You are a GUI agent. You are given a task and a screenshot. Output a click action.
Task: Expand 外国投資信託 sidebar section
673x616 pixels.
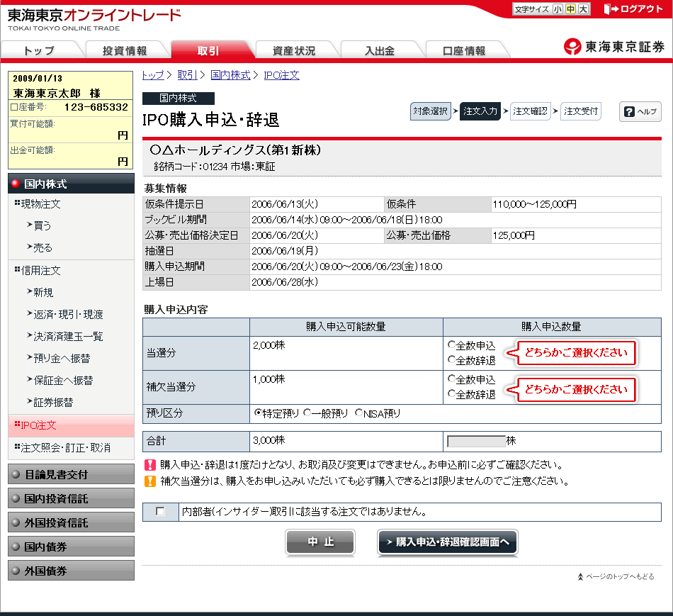(72, 522)
